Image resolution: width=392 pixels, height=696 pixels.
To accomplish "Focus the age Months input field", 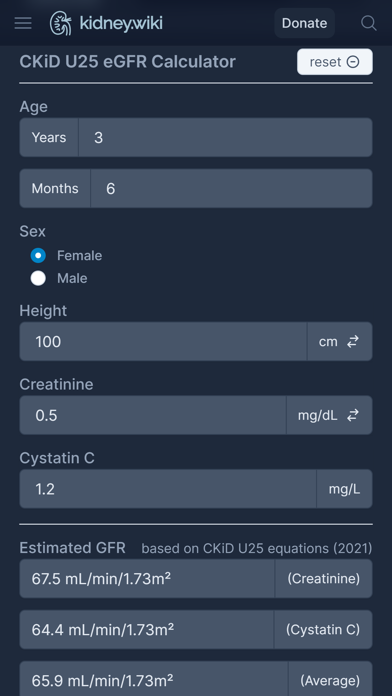I will click(x=231, y=188).
